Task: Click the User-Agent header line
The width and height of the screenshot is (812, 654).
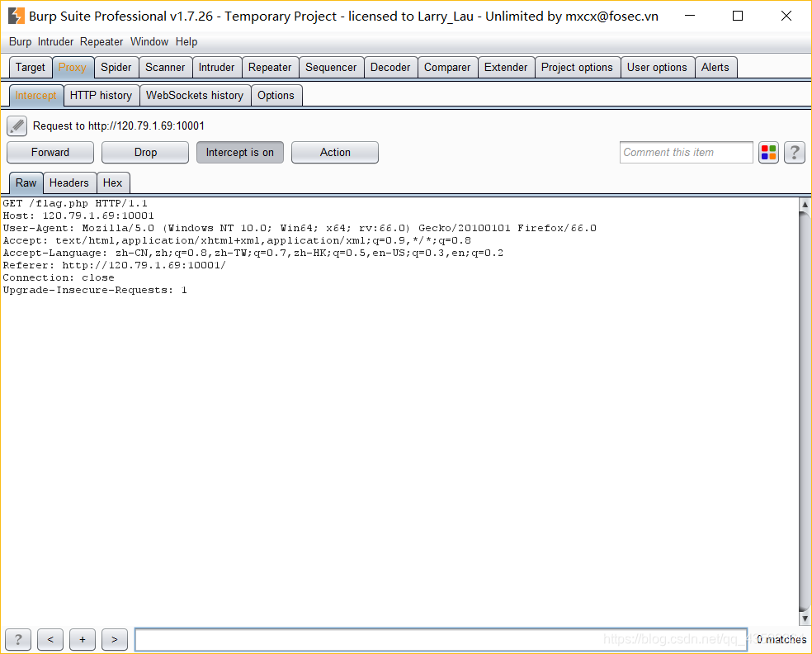Action: point(300,228)
